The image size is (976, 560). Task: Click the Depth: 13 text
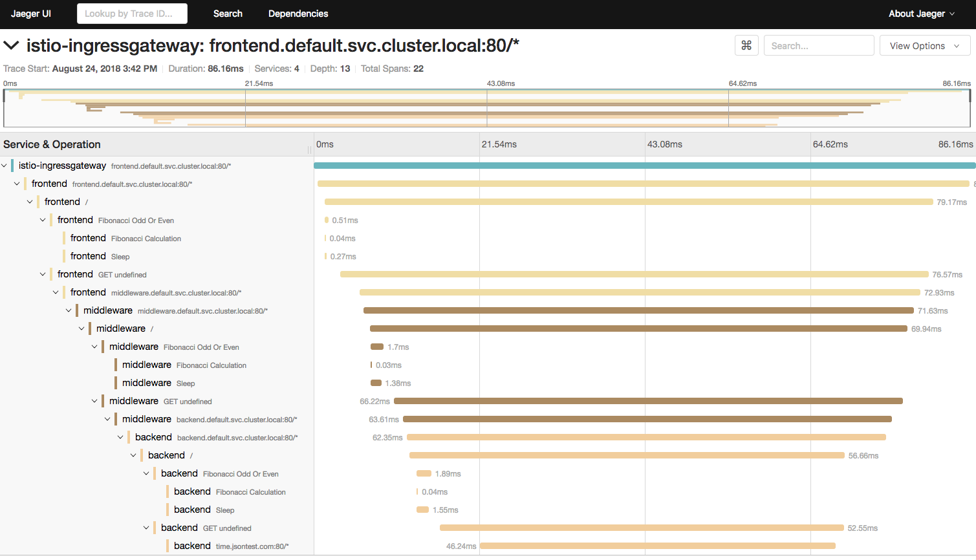[330, 69]
